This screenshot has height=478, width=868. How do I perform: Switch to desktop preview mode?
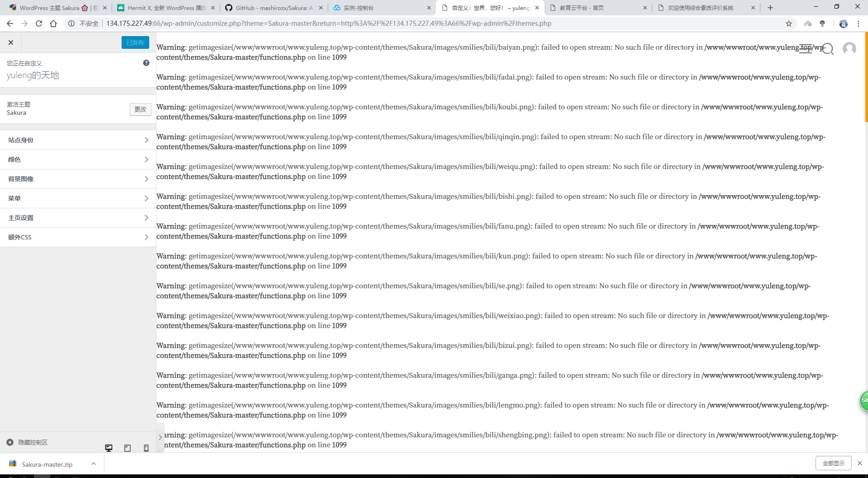109,448
